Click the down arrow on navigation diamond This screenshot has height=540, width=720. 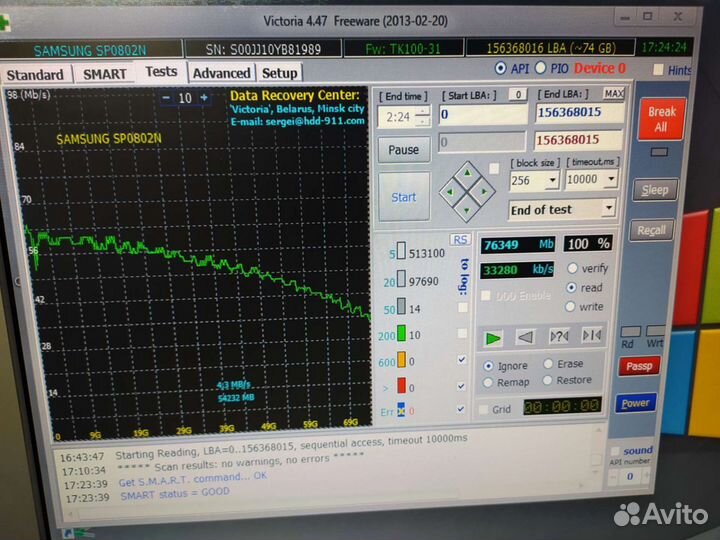pyautogui.click(x=467, y=210)
